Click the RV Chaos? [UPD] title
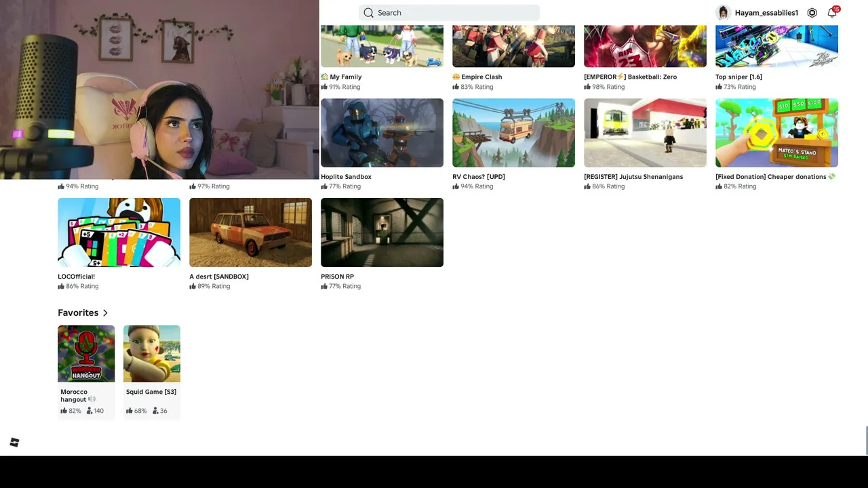 (479, 177)
